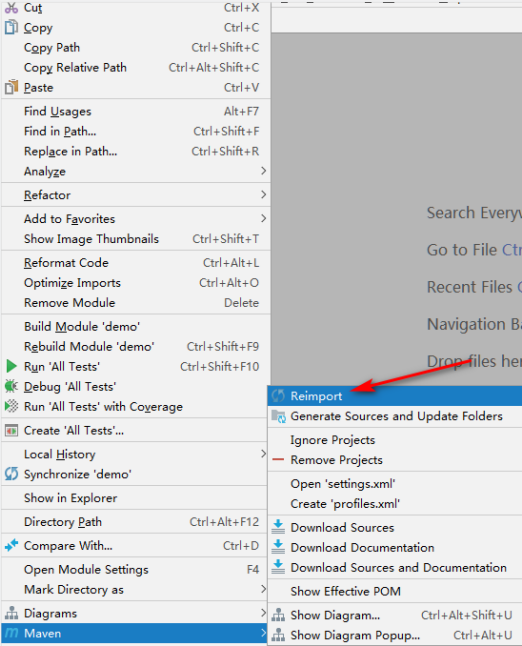Expand the Refactor submenu arrow

(264, 194)
